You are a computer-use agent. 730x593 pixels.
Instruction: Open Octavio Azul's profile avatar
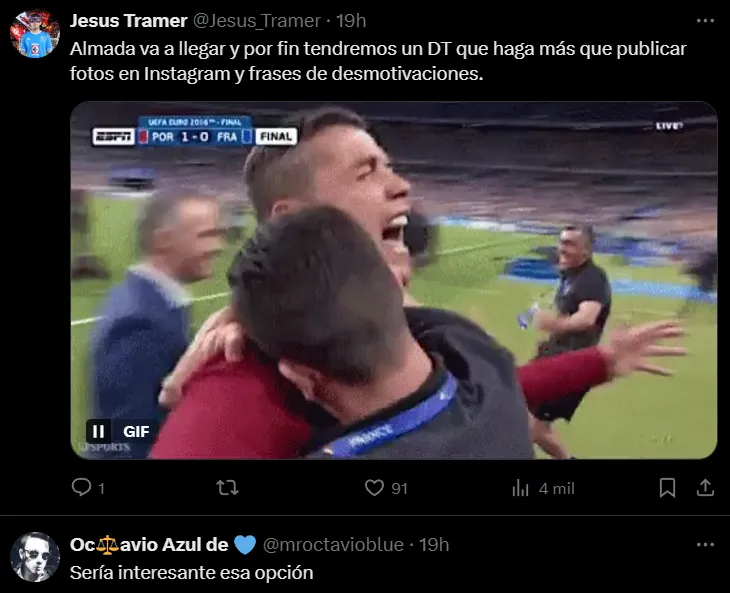(x=35, y=557)
